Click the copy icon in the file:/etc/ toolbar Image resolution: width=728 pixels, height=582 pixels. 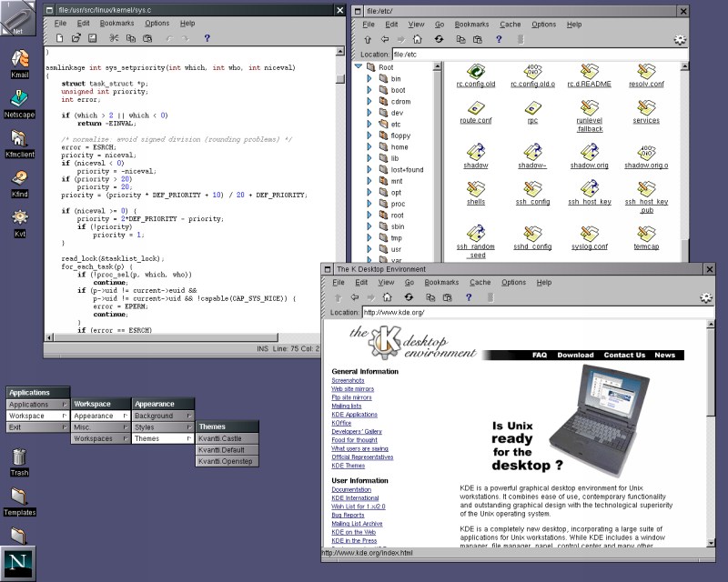coord(460,39)
